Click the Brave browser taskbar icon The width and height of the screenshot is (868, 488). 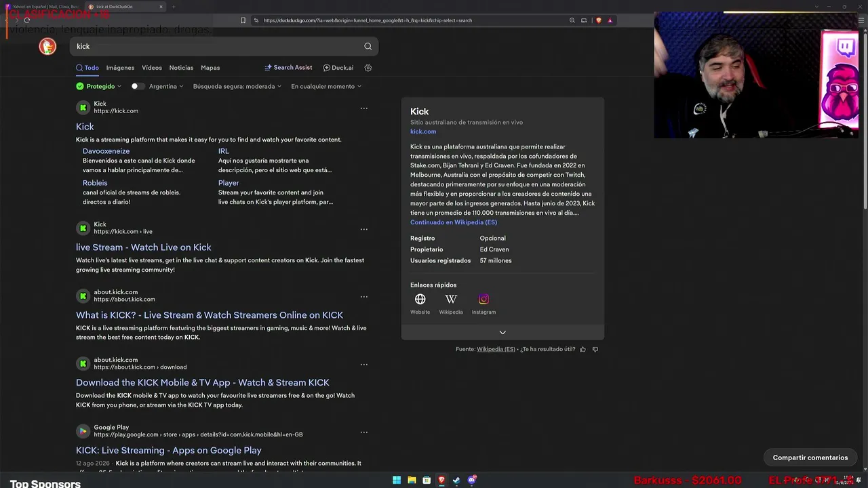[x=441, y=481]
